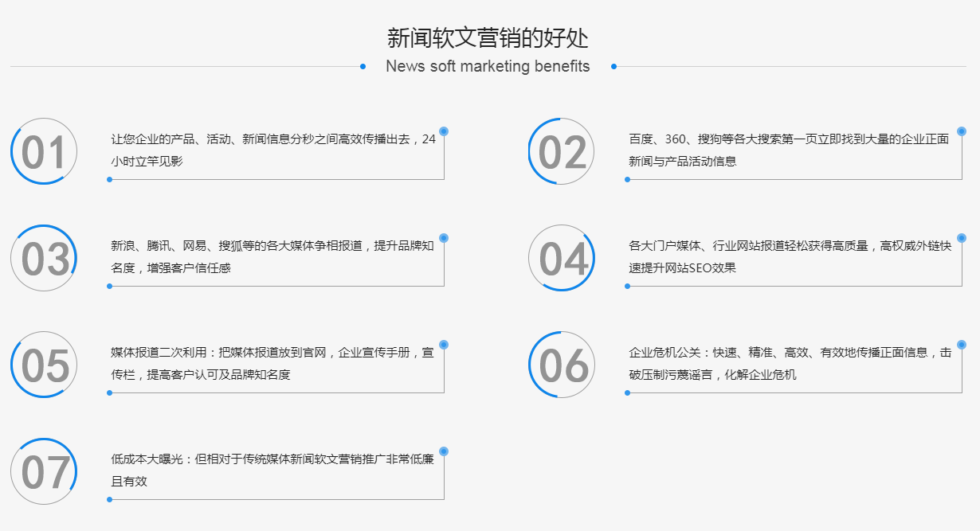This screenshot has height=531, width=980.
Task: Click the circled number 01 badge
Action: (x=44, y=151)
